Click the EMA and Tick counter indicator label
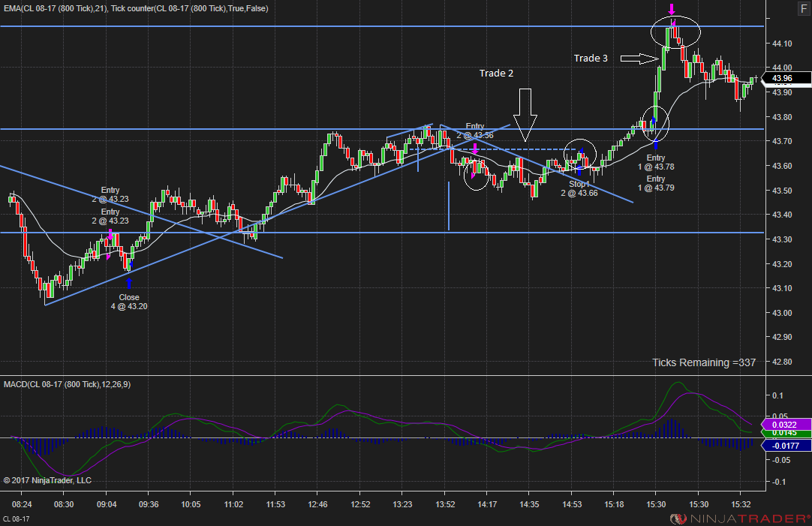 [x=136, y=8]
